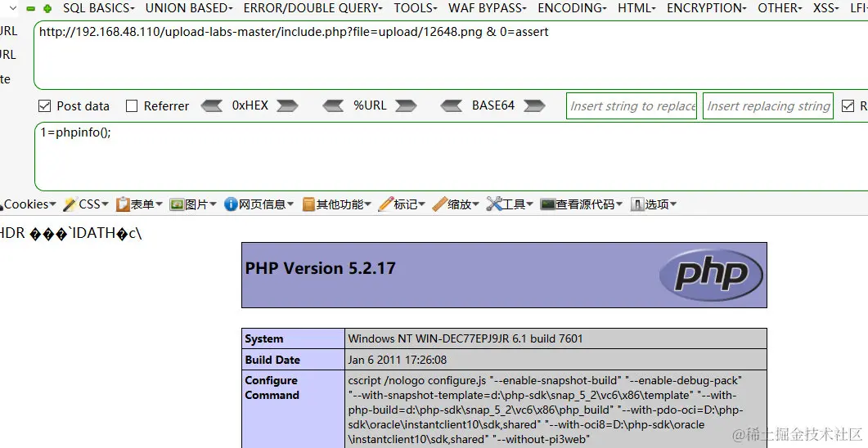
Task: Click the 工具 wrench tools icon
Action: pyautogui.click(x=493, y=204)
